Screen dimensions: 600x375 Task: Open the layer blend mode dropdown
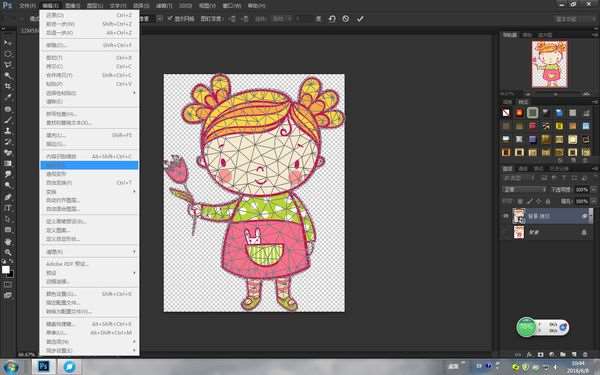pyautogui.click(x=523, y=189)
